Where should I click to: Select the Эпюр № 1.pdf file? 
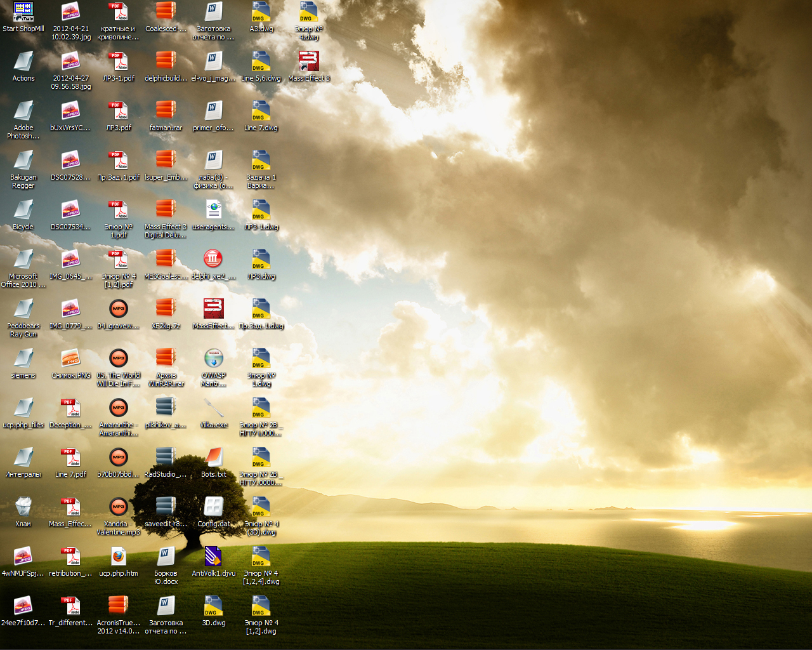click(x=119, y=219)
